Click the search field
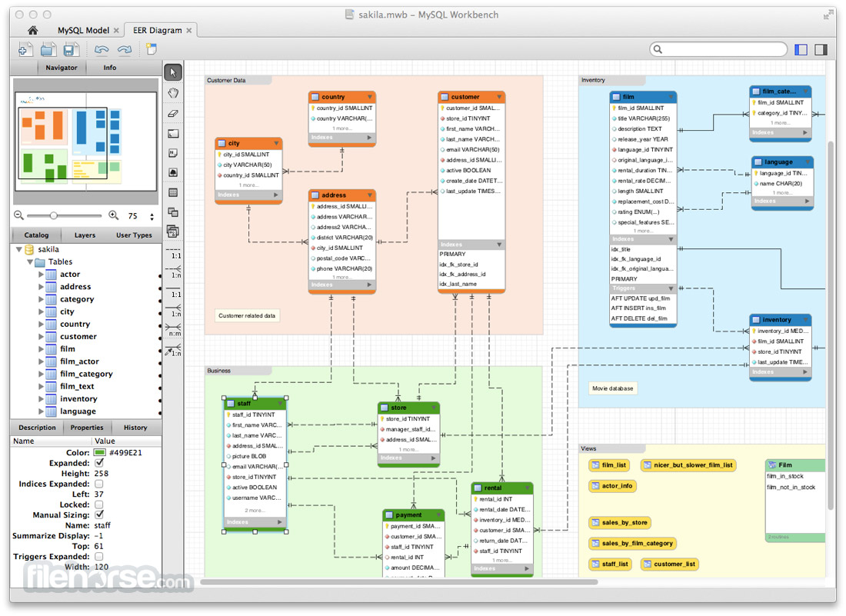 tap(718, 50)
